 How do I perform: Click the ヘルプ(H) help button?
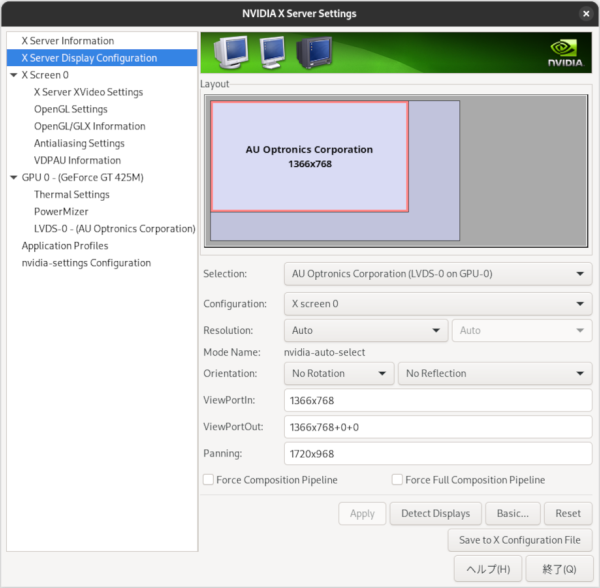(488, 569)
